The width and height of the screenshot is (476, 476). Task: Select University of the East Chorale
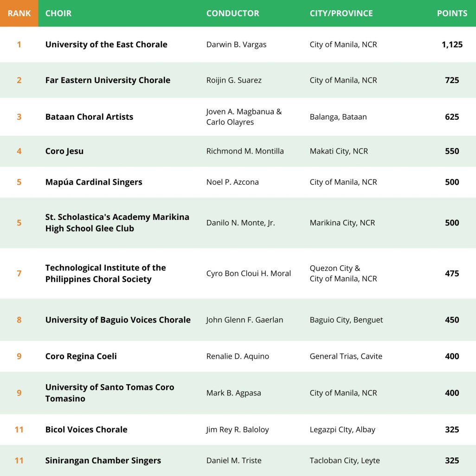point(106,45)
